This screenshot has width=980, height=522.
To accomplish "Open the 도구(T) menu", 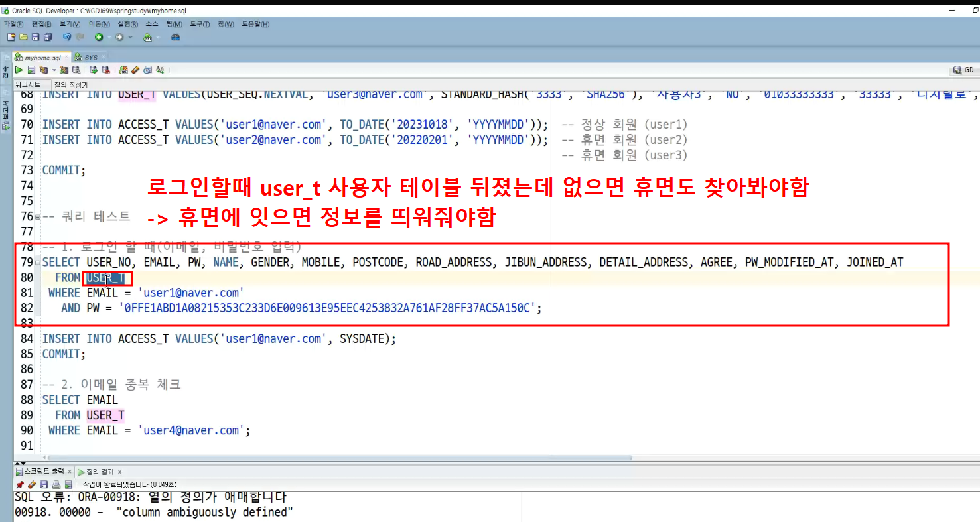I will click(200, 24).
